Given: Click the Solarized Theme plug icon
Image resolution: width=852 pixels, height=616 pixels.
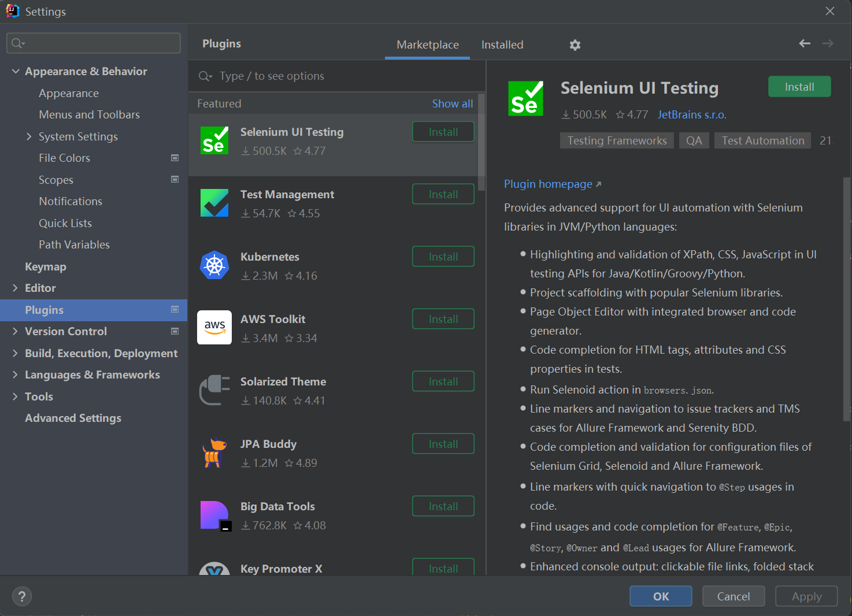Looking at the screenshot, I should 214,390.
